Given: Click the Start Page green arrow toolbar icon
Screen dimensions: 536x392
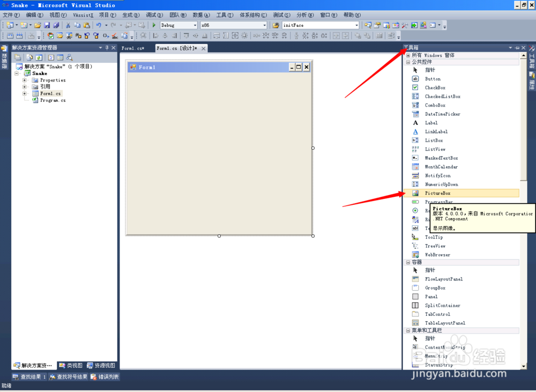Looking at the screenshot, I should [x=414, y=25].
